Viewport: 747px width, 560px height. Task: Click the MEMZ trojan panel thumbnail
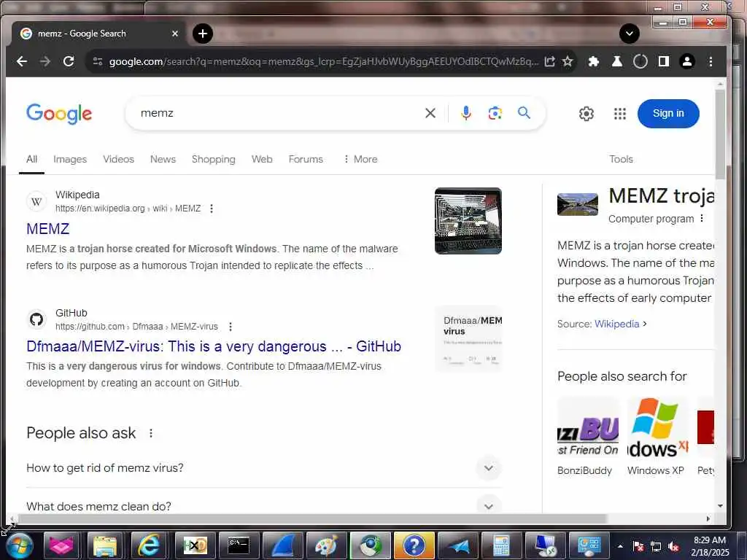tap(578, 204)
